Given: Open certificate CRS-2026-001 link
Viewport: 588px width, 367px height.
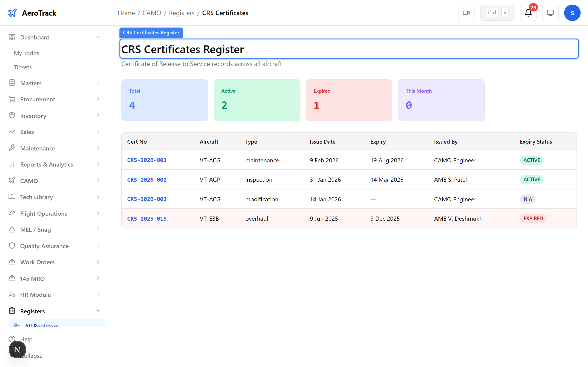Looking at the screenshot, I should click(x=147, y=160).
